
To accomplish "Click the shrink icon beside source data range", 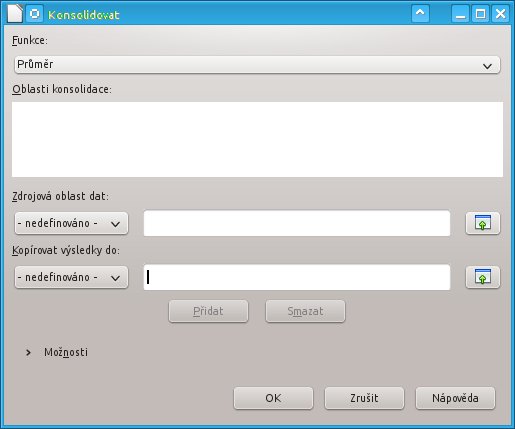I will pos(483,223).
